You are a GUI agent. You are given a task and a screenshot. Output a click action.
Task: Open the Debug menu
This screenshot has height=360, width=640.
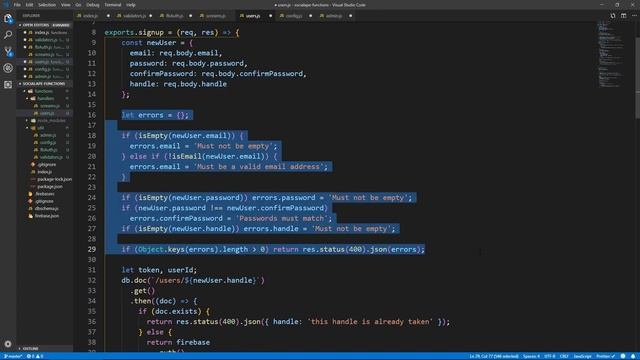click(x=93, y=5)
